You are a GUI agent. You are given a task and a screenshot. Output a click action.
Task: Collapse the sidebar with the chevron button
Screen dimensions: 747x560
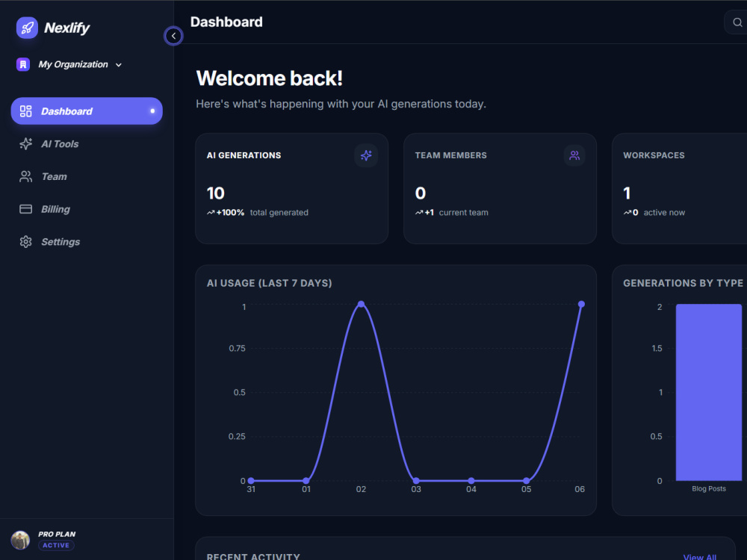pos(173,36)
